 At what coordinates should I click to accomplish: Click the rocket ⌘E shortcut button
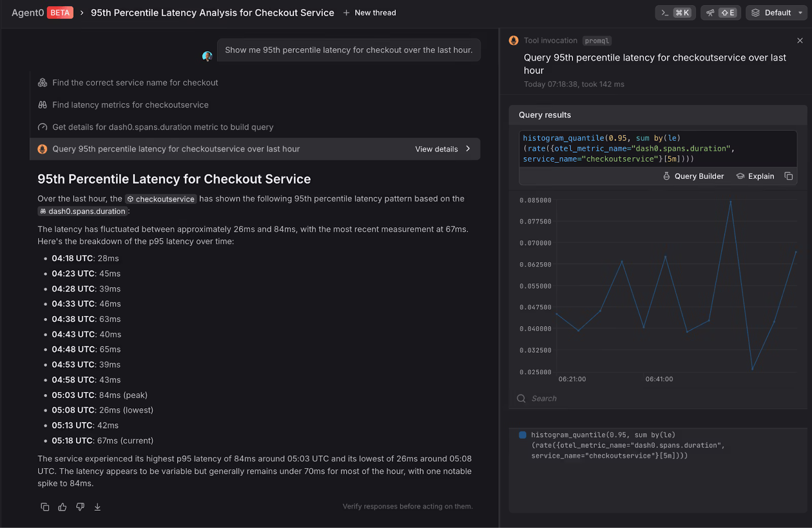[721, 13]
